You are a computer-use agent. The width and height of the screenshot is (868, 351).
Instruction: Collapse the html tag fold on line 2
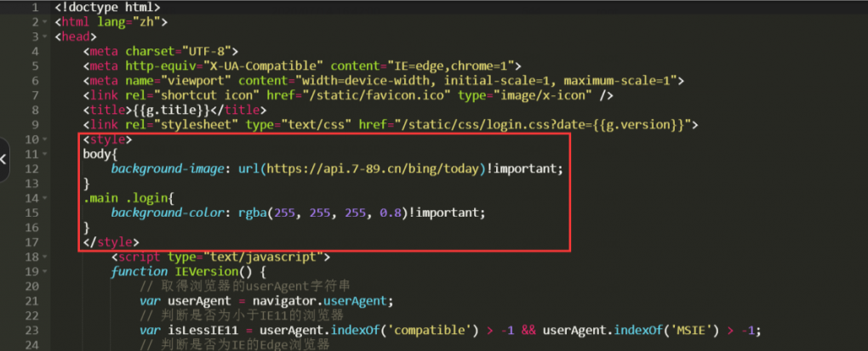point(45,22)
